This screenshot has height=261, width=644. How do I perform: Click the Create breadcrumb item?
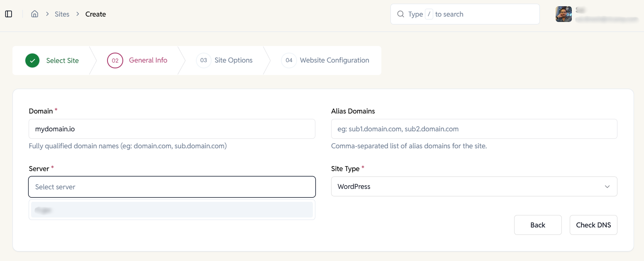click(95, 14)
